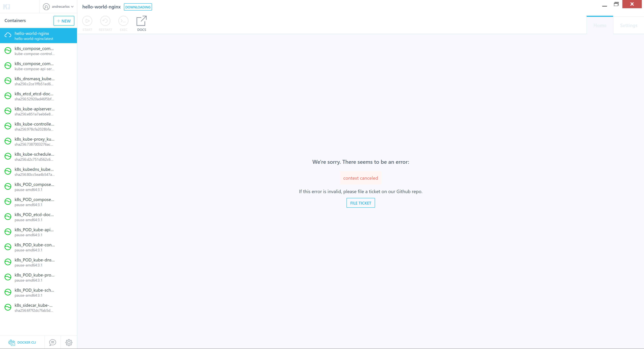The width and height of the screenshot is (644, 349).
Task: Switch to the Home tab
Action: tap(600, 25)
